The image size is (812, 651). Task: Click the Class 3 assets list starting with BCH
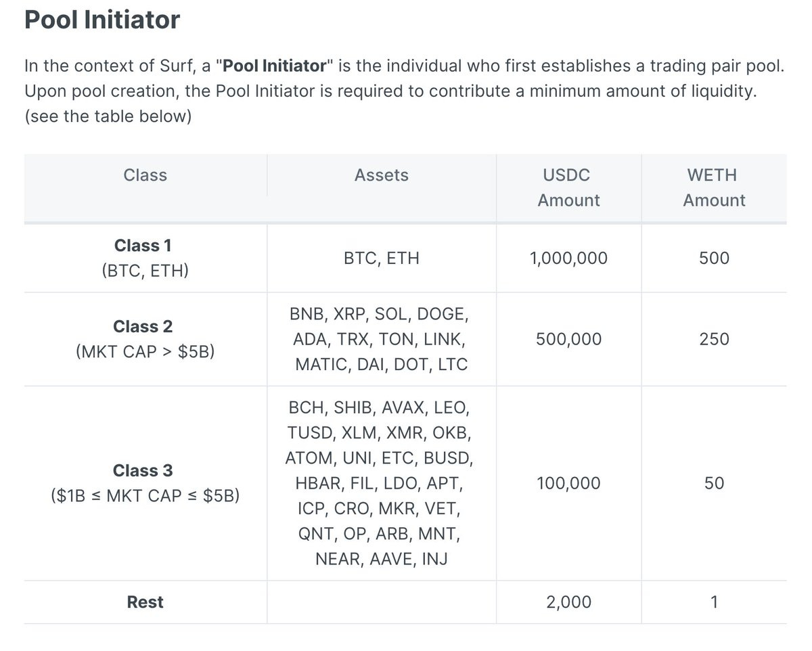click(381, 483)
